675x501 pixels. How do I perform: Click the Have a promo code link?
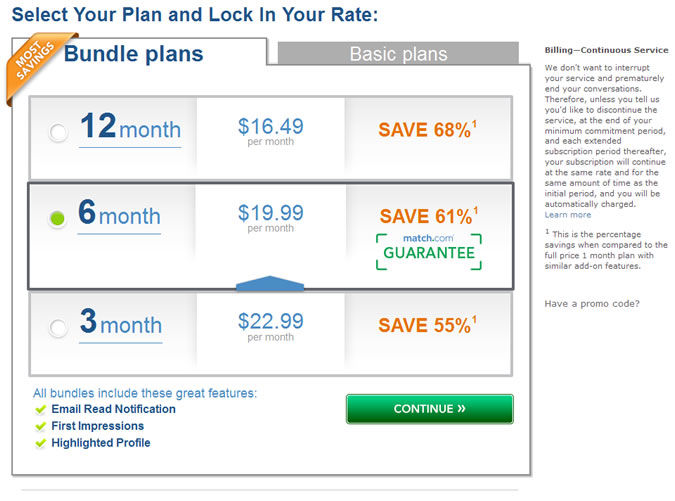(x=592, y=304)
